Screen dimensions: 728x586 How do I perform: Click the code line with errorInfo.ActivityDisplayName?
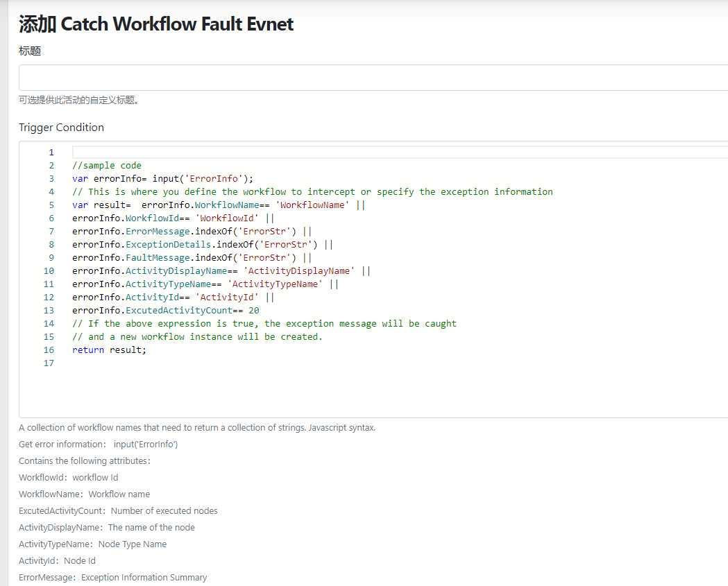[221, 271]
